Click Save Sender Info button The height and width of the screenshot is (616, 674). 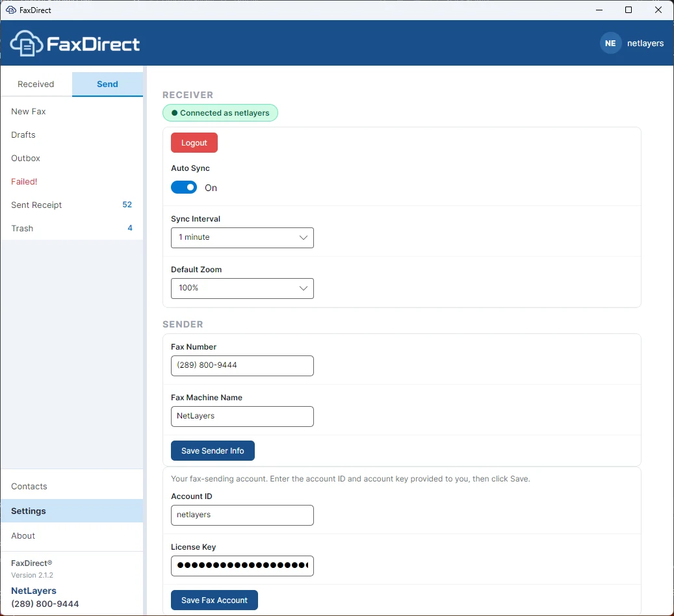[x=213, y=450]
